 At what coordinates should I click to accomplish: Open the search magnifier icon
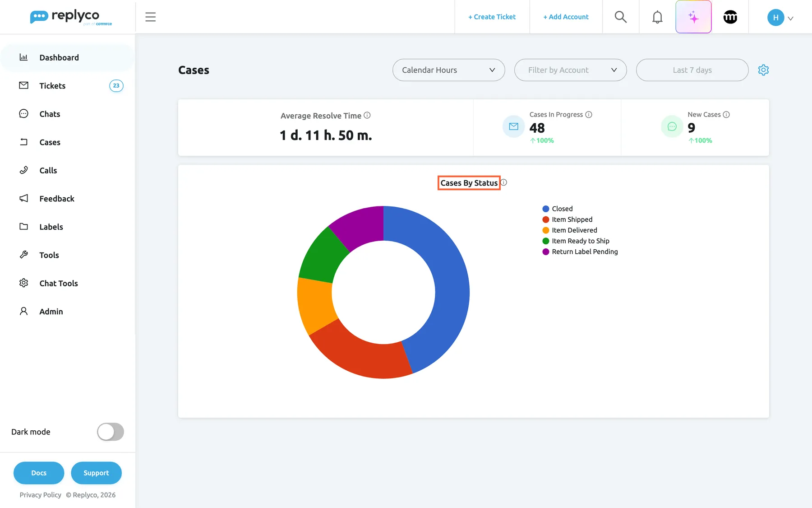(621, 17)
